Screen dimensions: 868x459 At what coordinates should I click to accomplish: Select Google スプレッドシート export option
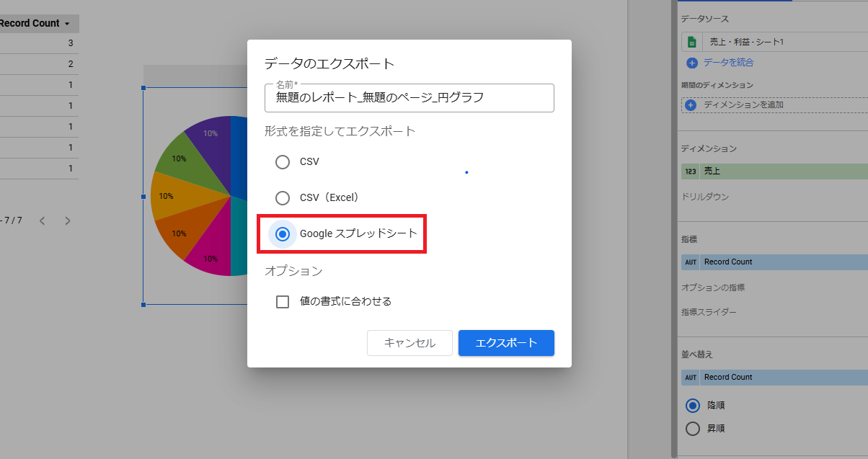283,233
